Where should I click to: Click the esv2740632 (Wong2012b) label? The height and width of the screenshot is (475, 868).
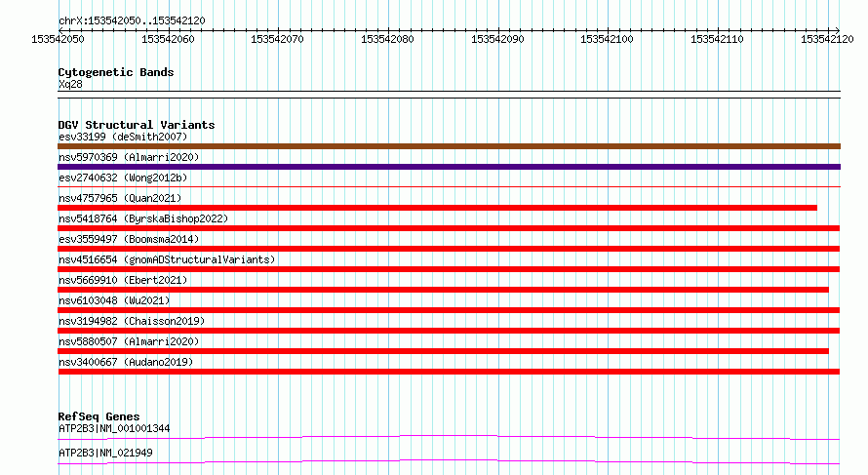pyautogui.click(x=123, y=178)
